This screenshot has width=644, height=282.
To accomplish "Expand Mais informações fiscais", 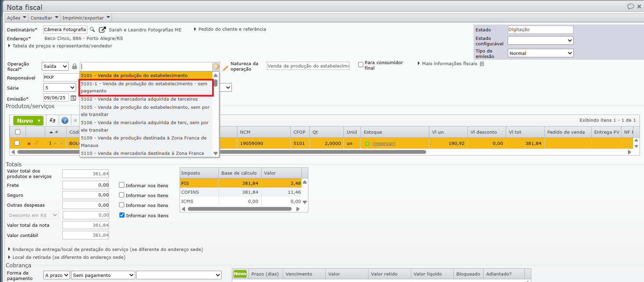I will click(x=447, y=64).
